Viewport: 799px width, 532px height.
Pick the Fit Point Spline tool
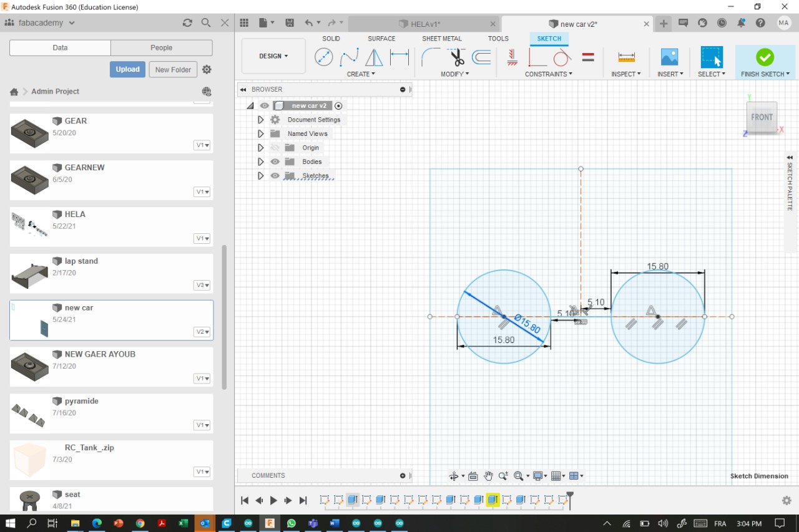click(x=349, y=57)
